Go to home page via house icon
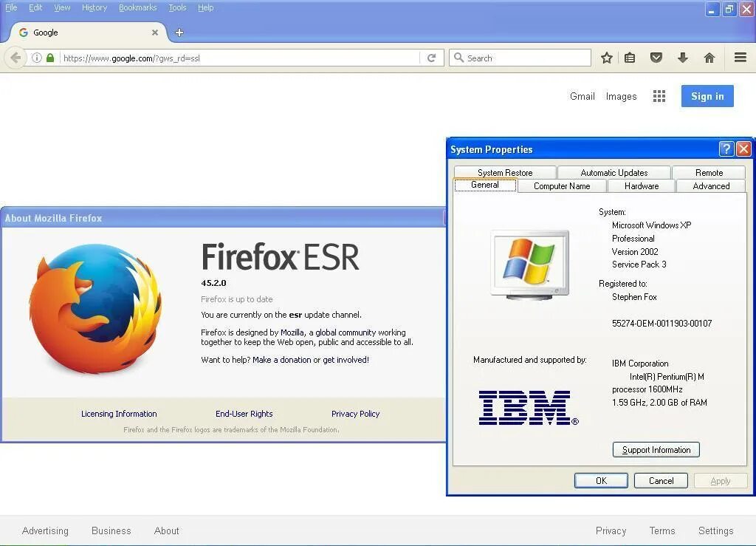 coord(709,58)
